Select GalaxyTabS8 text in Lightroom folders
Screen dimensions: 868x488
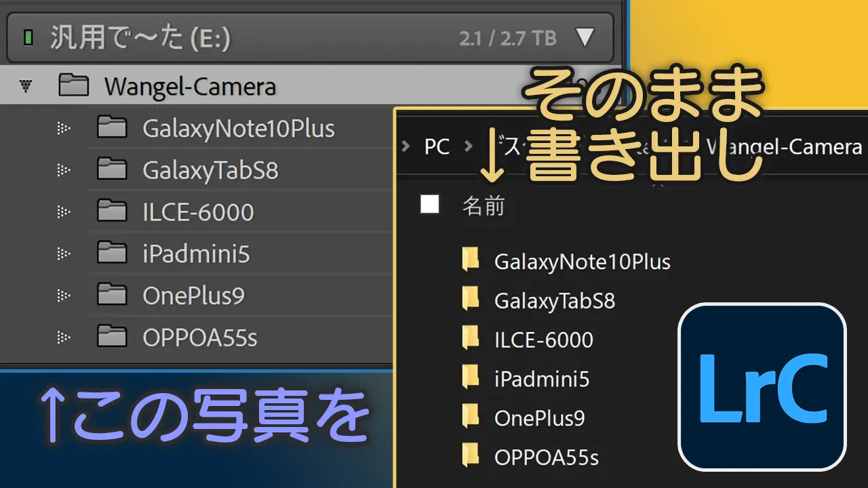(x=211, y=170)
